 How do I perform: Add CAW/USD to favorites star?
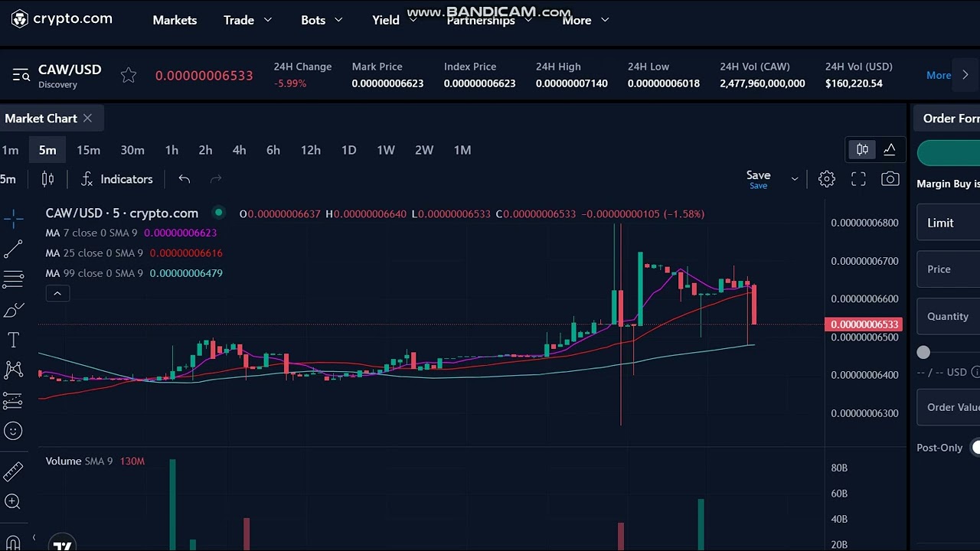[129, 75]
